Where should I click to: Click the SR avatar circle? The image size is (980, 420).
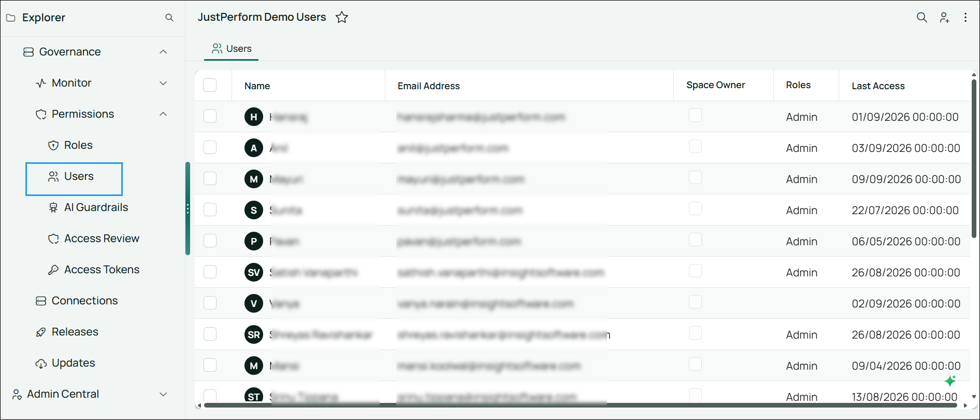pos(254,334)
